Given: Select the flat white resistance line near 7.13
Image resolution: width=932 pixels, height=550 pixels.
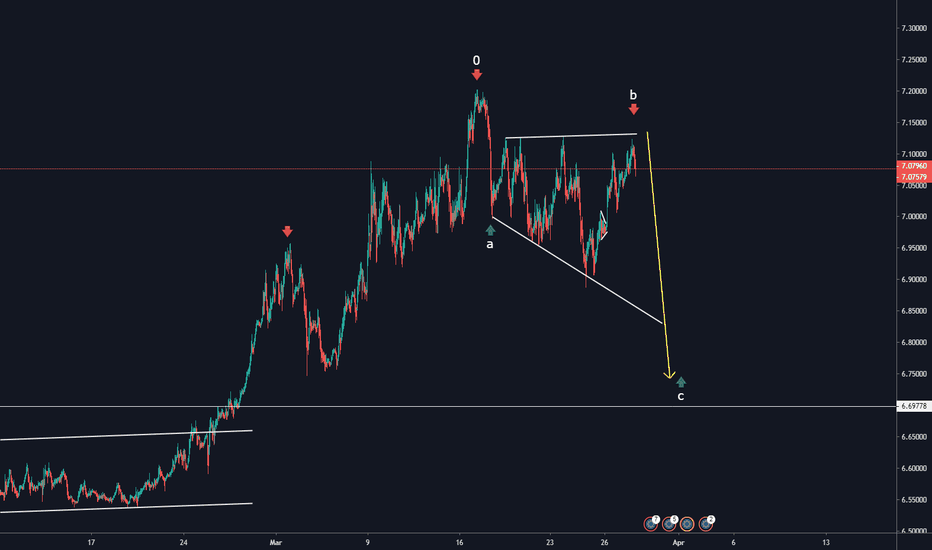Looking at the screenshot, I should (571, 136).
